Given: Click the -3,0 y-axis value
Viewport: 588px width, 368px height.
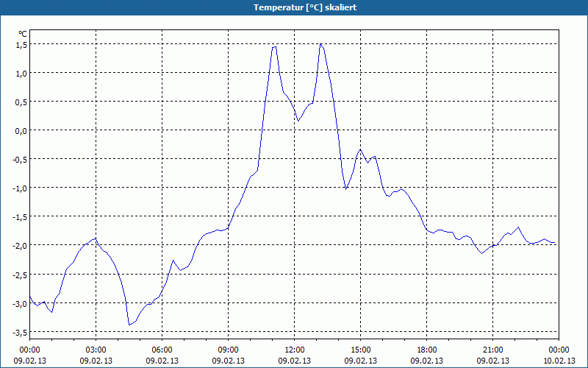Looking at the screenshot, I should [x=21, y=303].
